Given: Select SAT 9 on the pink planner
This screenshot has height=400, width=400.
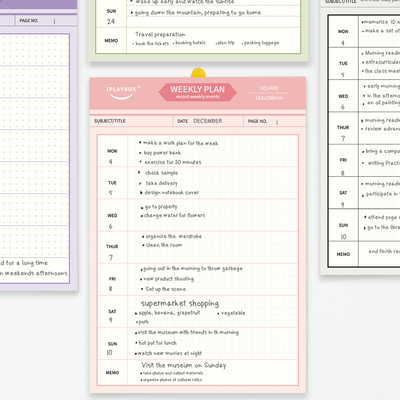Looking at the screenshot, I should [x=112, y=316].
